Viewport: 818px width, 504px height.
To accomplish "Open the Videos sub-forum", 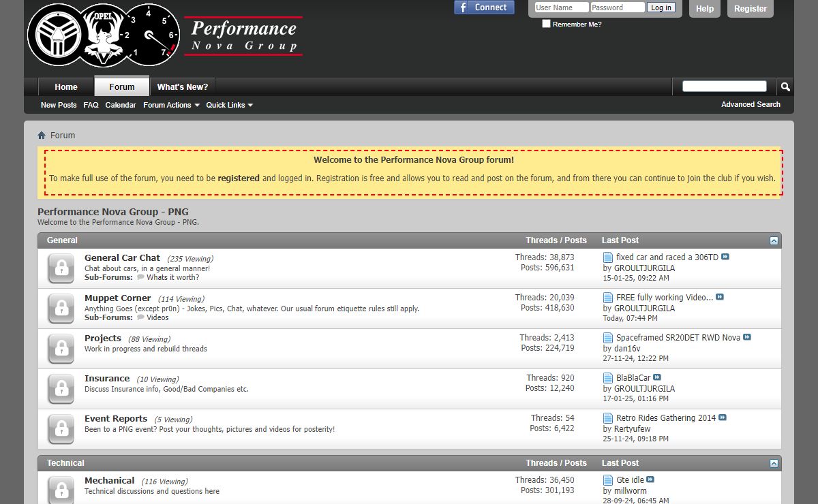I will (x=157, y=318).
